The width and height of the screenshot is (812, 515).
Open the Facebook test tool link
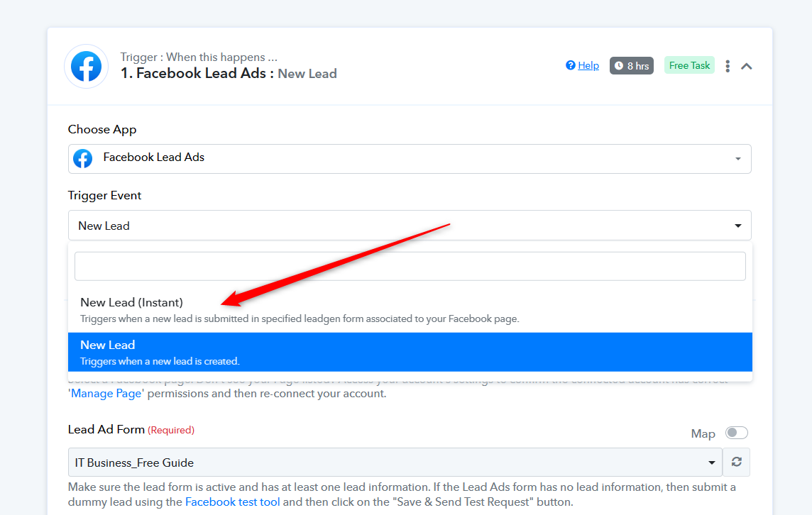click(232, 502)
